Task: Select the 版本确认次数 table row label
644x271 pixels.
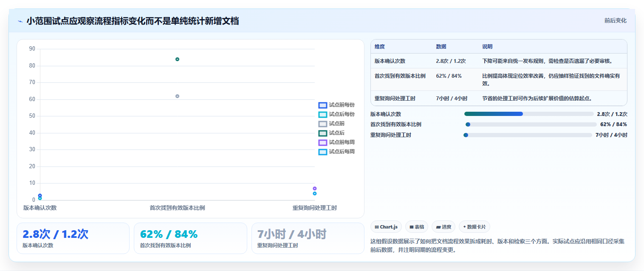Action: (390, 61)
